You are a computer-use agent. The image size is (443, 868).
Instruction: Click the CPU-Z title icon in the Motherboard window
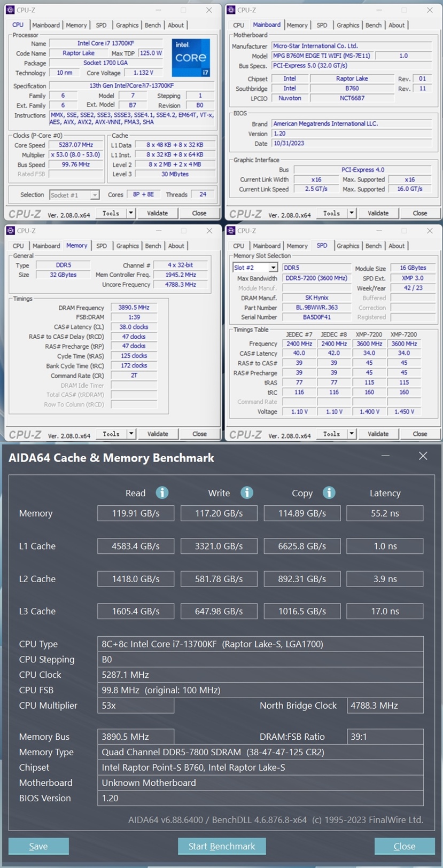pos(231,10)
